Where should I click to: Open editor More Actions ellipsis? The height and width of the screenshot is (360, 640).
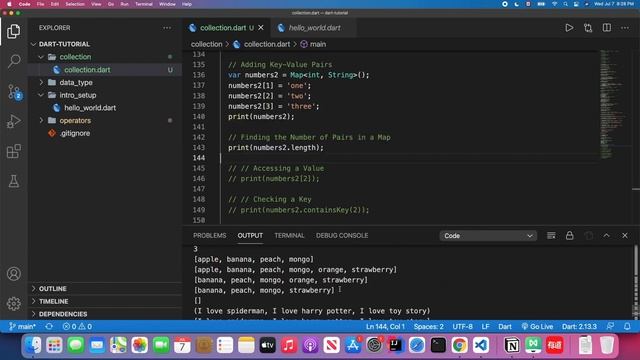(x=625, y=28)
